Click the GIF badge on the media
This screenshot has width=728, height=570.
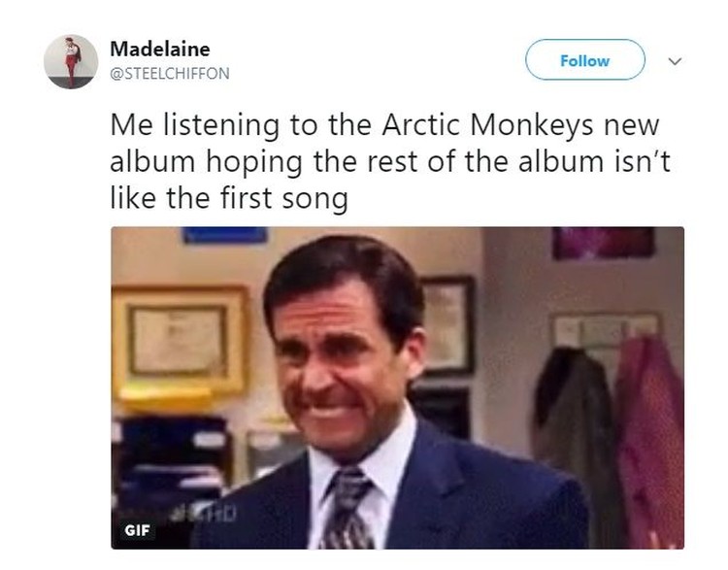pyautogui.click(x=137, y=530)
